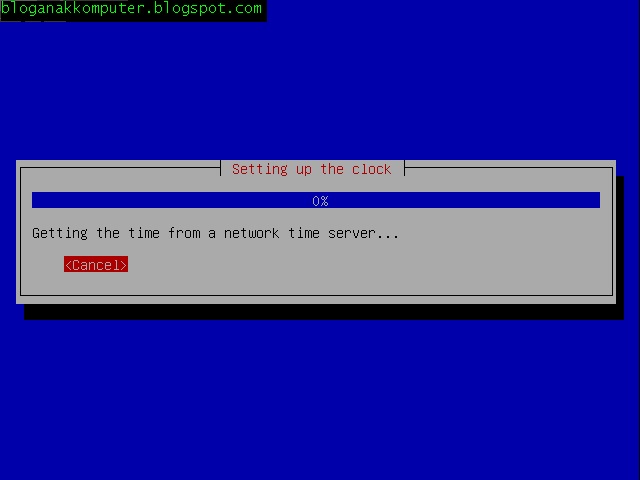
Task: Click the empty gray area right of Cancel
Action: click(367, 264)
